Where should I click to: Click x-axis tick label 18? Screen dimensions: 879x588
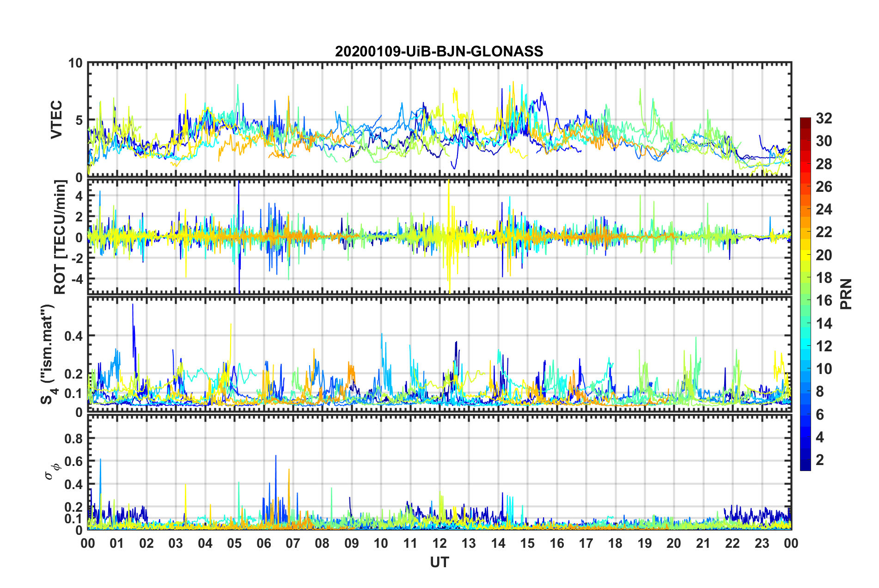pyautogui.click(x=615, y=543)
